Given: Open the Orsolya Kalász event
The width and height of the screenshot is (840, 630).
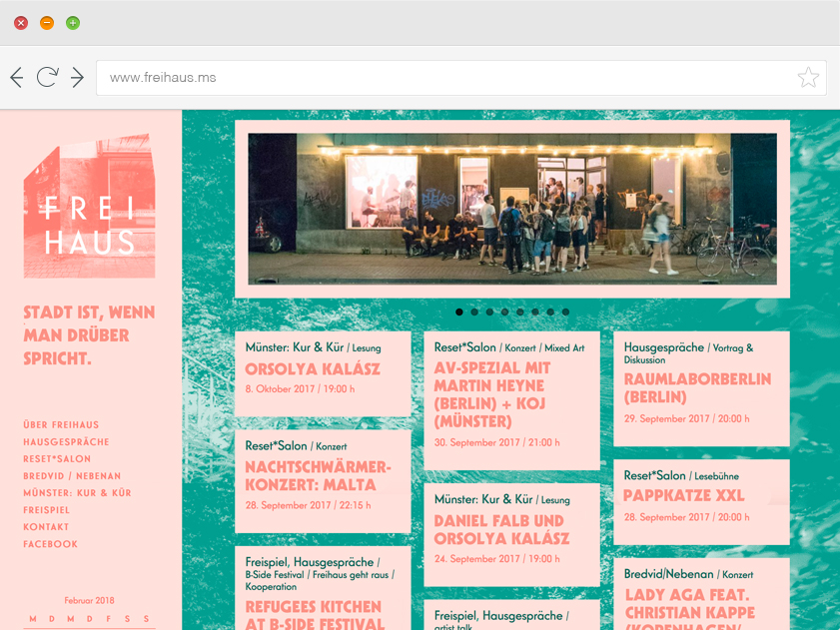Looking at the screenshot, I should [x=313, y=369].
